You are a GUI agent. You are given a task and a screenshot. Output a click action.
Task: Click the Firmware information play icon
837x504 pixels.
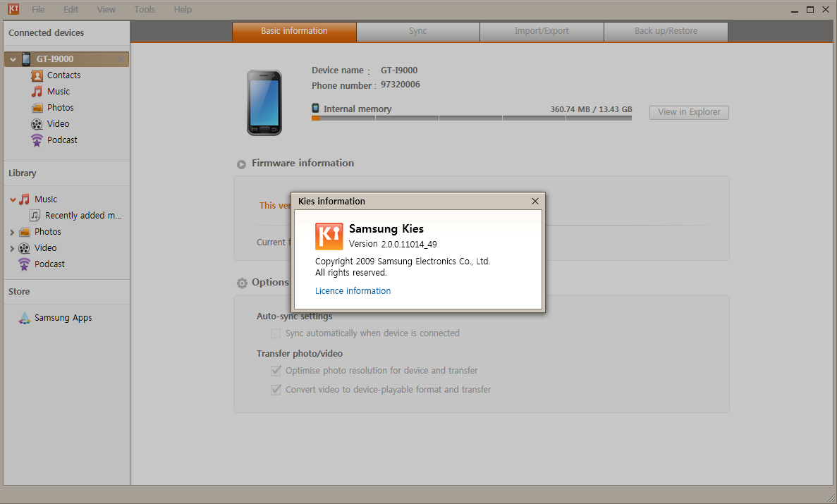click(241, 164)
